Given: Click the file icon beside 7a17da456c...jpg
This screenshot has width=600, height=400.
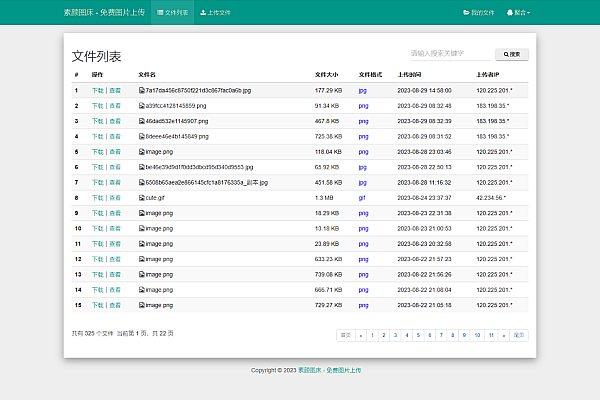Looking at the screenshot, I should (x=142, y=90).
